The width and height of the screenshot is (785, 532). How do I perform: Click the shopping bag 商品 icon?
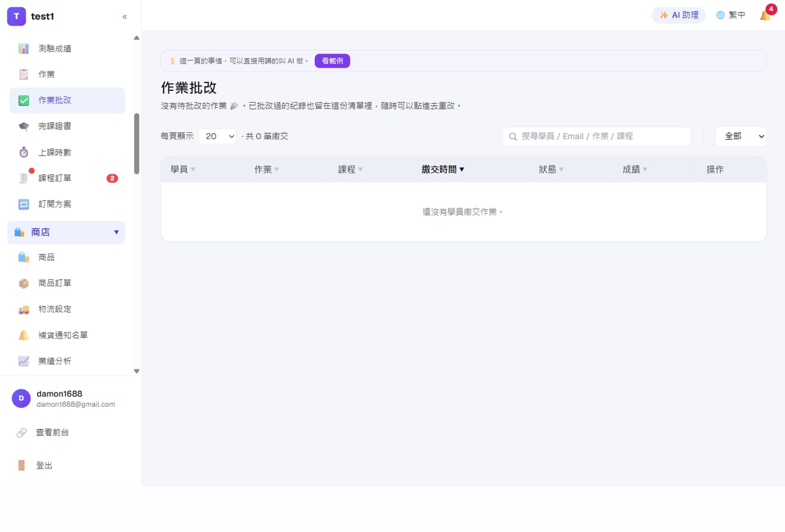coord(24,258)
